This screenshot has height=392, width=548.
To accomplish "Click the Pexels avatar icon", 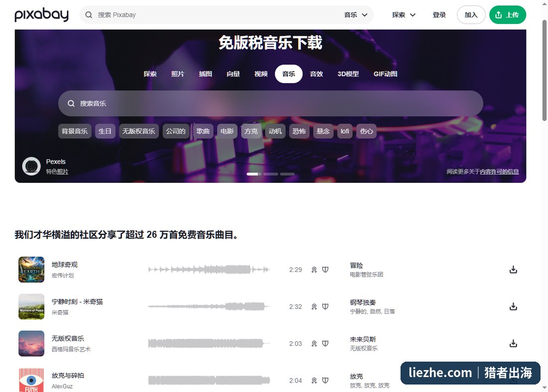I will point(31,166).
